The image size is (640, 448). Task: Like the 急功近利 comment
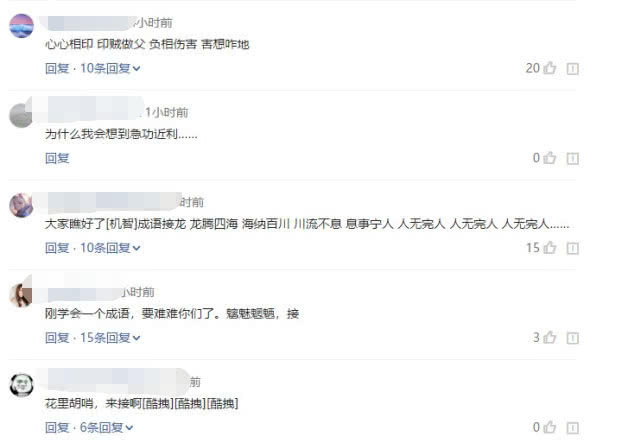tap(550, 158)
